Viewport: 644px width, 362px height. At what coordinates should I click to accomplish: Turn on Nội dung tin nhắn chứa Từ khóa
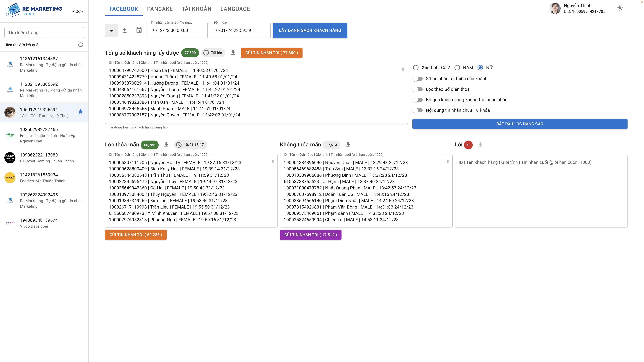pyautogui.click(x=418, y=110)
